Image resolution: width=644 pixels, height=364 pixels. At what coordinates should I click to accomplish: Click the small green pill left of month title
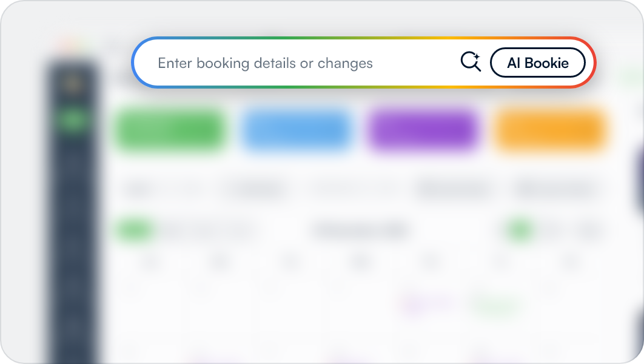tap(135, 231)
